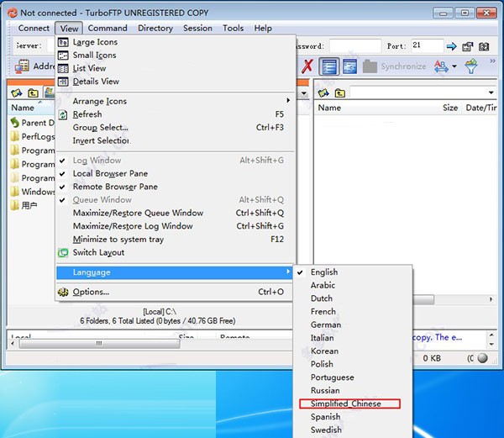Click the blue connect arrow icon

(451, 46)
